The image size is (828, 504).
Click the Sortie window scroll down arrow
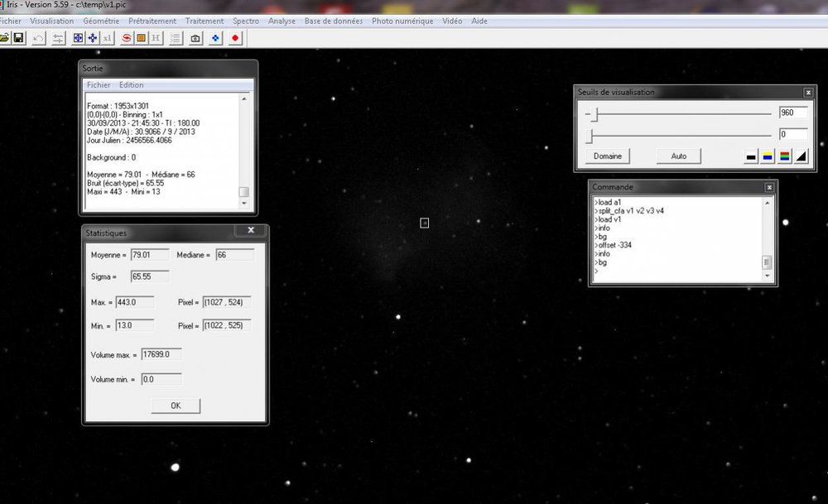tap(244, 204)
